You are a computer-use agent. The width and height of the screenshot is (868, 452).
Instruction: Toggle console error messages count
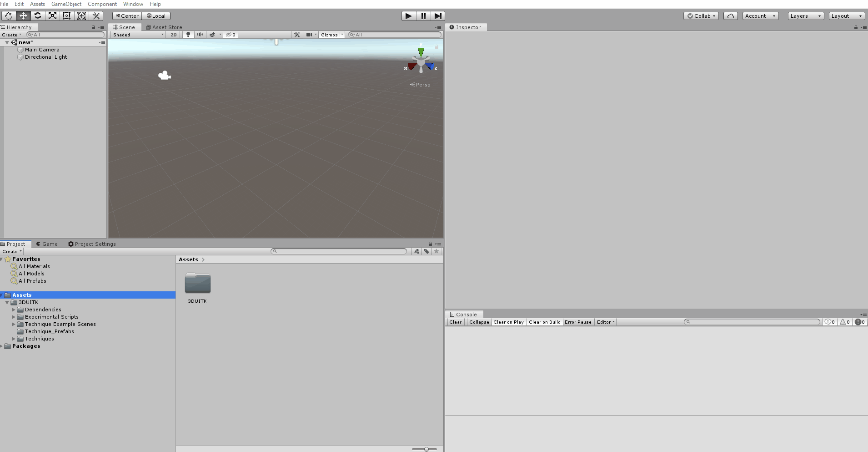coord(860,322)
